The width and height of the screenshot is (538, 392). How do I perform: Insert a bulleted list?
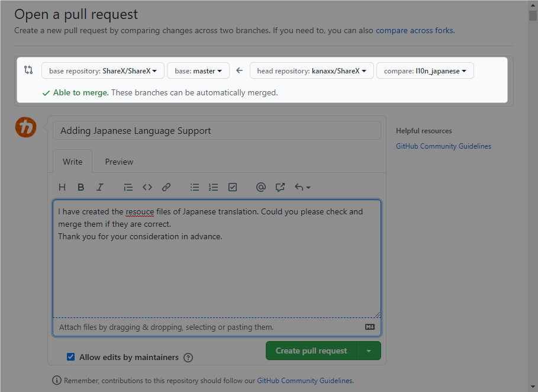coord(195,187)
